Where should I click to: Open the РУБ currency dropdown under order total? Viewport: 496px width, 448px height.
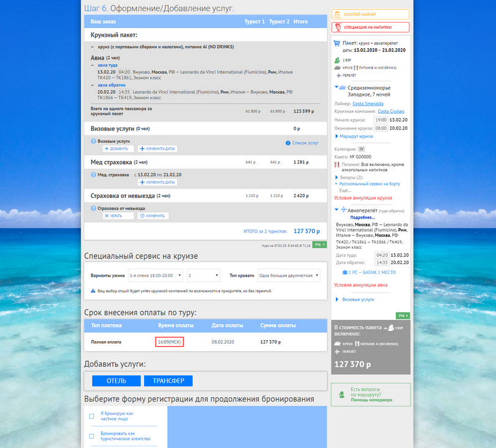pyautogui.click(x=320, y=245)
